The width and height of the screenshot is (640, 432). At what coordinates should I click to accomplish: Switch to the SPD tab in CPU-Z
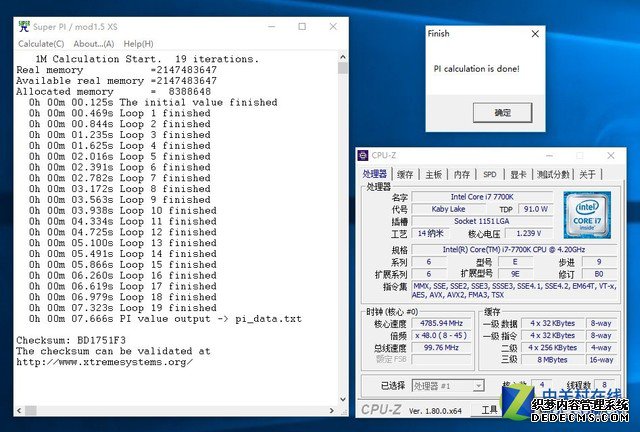pyautogui.click(x=489, y=174)
